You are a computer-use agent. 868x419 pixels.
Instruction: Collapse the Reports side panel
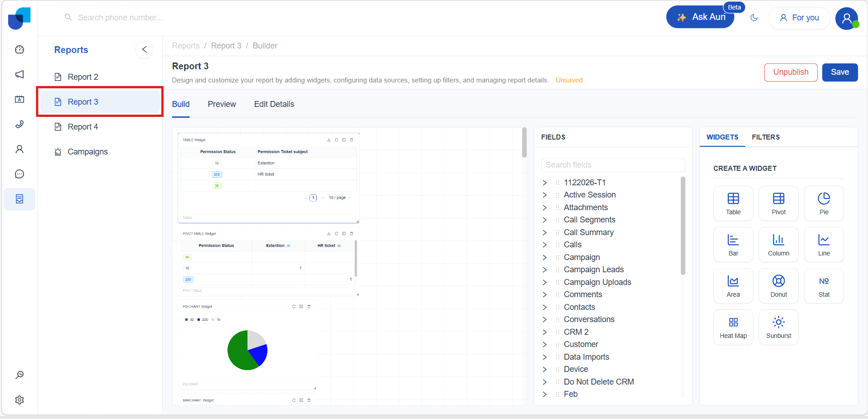pos(144,49)
